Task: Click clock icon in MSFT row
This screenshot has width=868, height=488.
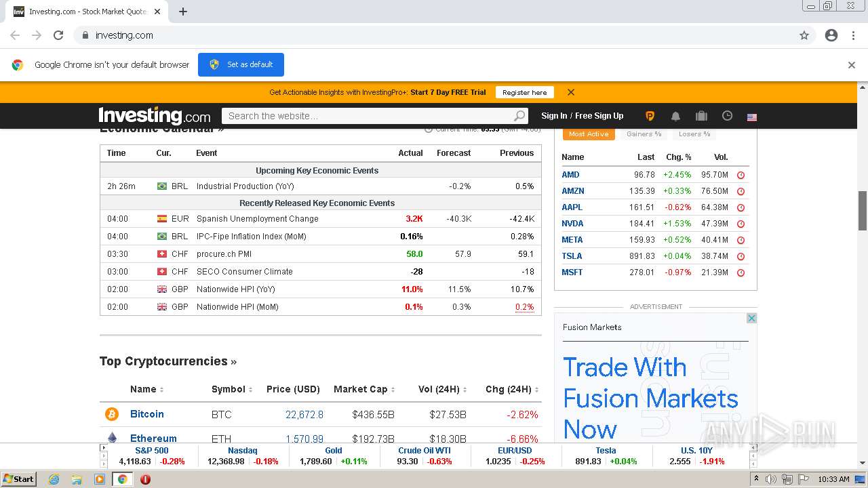Action: click(741, 272)
